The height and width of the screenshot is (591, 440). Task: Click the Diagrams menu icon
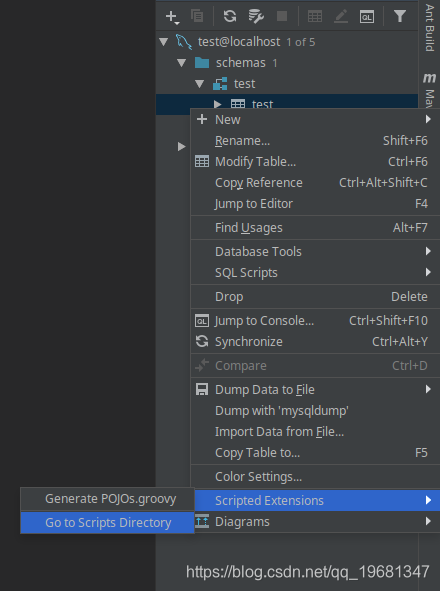tap(202, 522)
